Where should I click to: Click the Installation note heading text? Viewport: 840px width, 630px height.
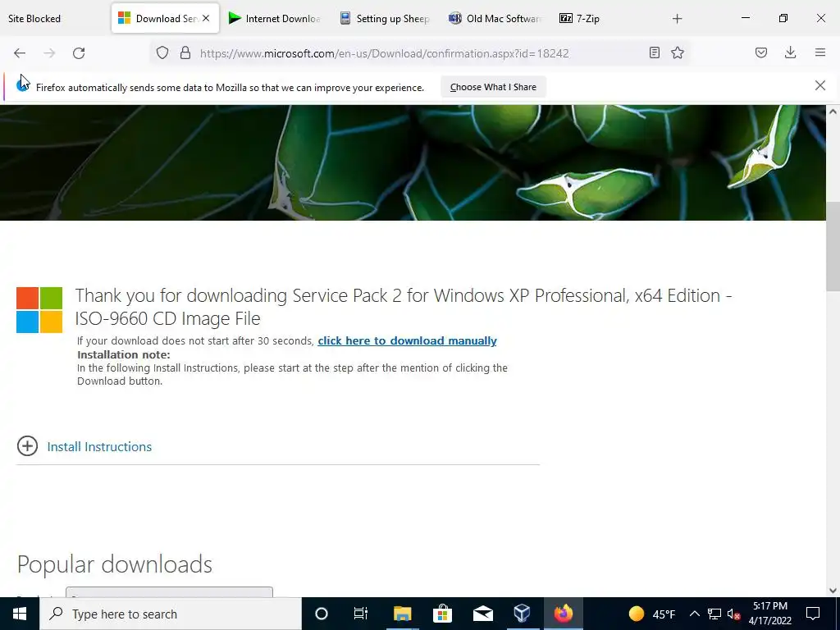click(x=124, y=354)
